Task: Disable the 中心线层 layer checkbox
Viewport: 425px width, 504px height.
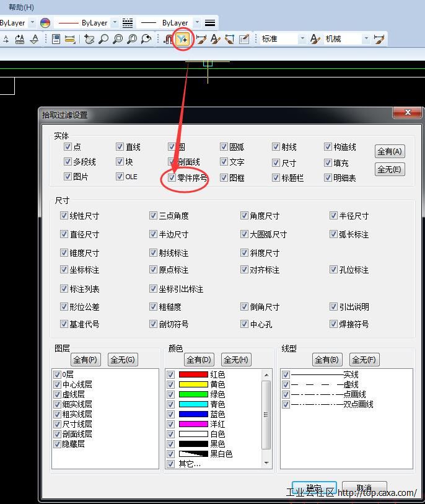Action: tap(58, 384)
